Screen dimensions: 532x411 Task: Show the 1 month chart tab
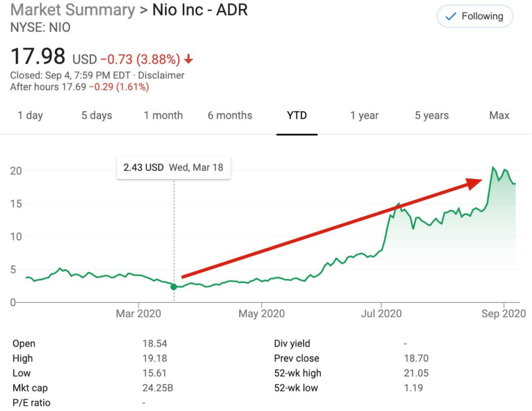(163, 115)
